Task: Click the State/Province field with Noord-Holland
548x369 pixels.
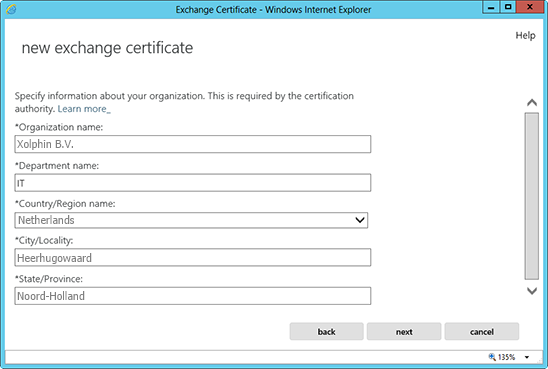Action: 193,296
